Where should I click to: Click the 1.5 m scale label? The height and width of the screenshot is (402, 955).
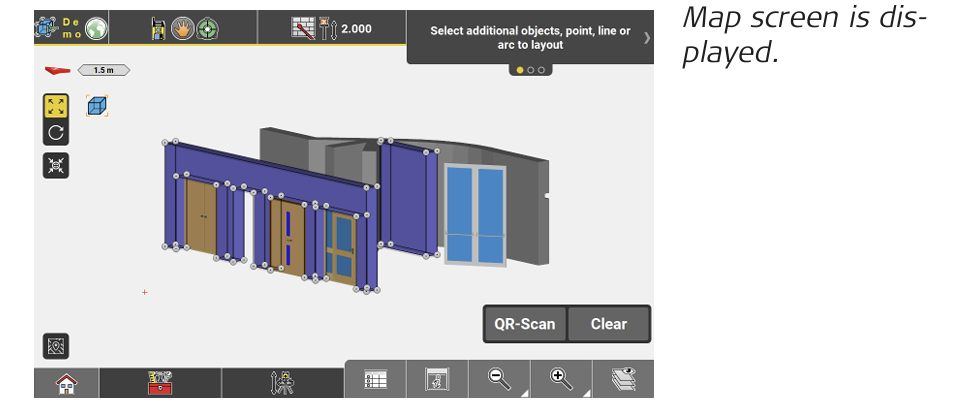pyautogui.click(x=104, y=70)
